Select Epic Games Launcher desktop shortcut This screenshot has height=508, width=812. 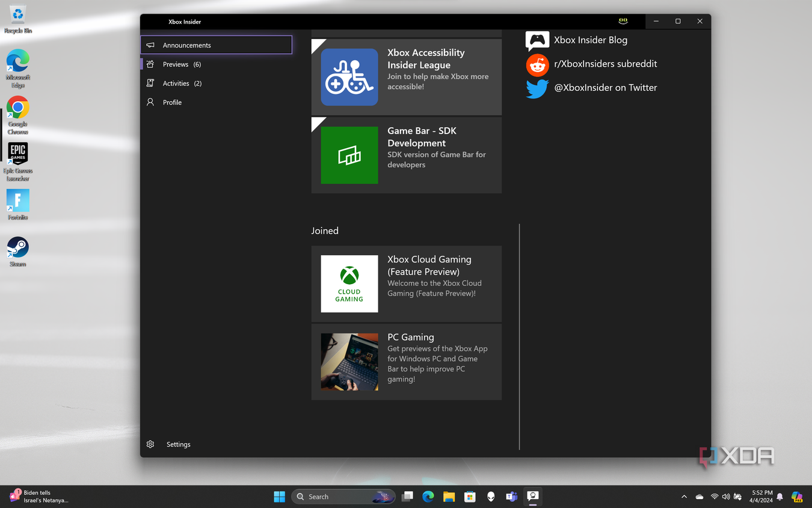18,162
